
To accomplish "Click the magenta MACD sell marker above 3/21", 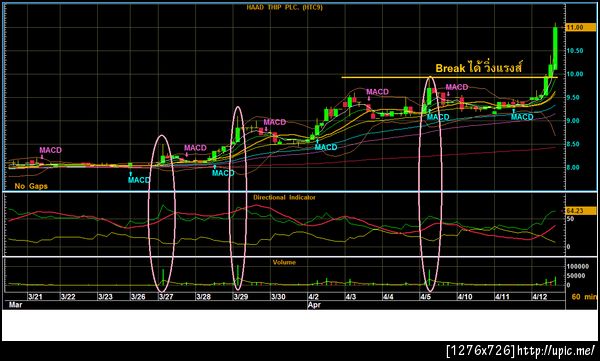I will tap(50, 150).
